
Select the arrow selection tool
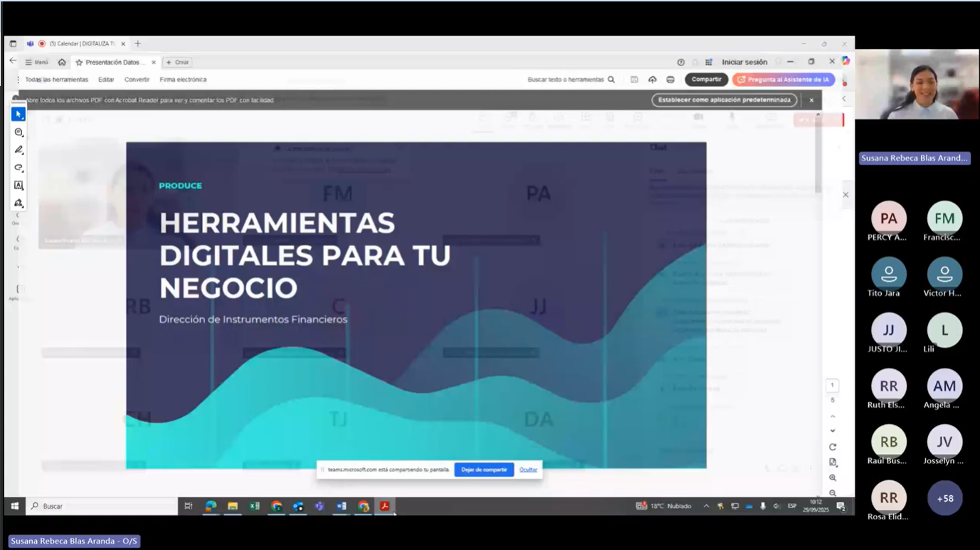(19, 115)
